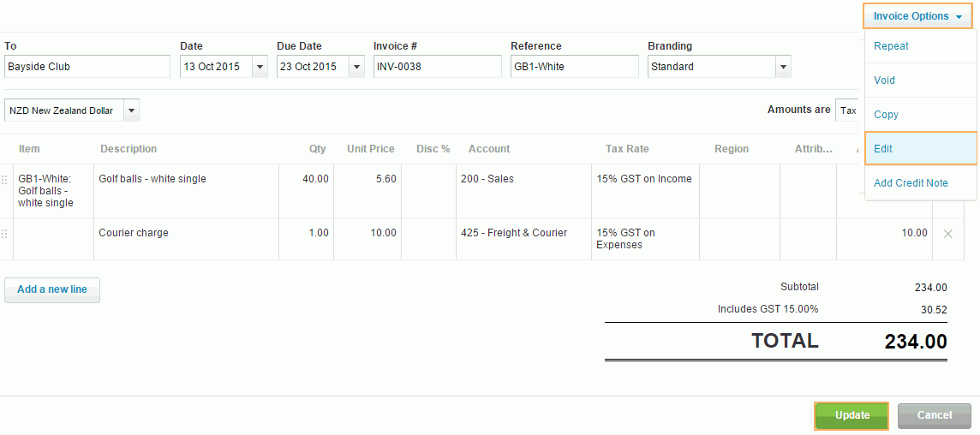Select Add Credit Note menu entry
980x435 pixels.
point(911,183)
